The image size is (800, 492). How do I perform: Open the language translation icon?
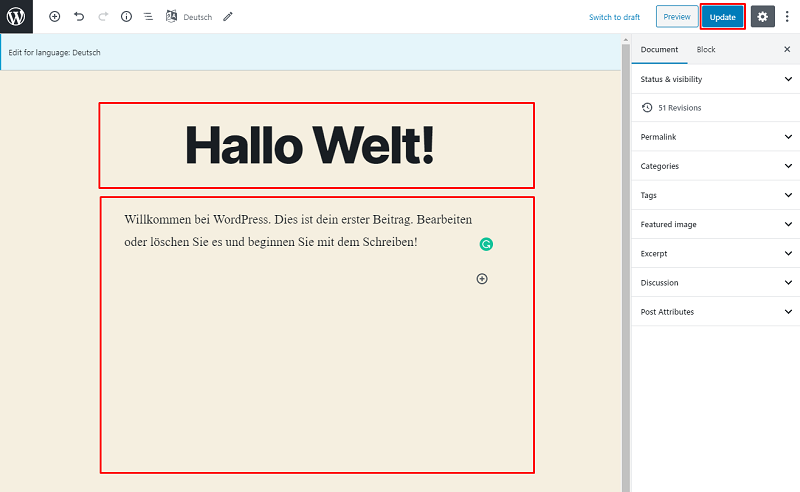(x=171, y=16)
